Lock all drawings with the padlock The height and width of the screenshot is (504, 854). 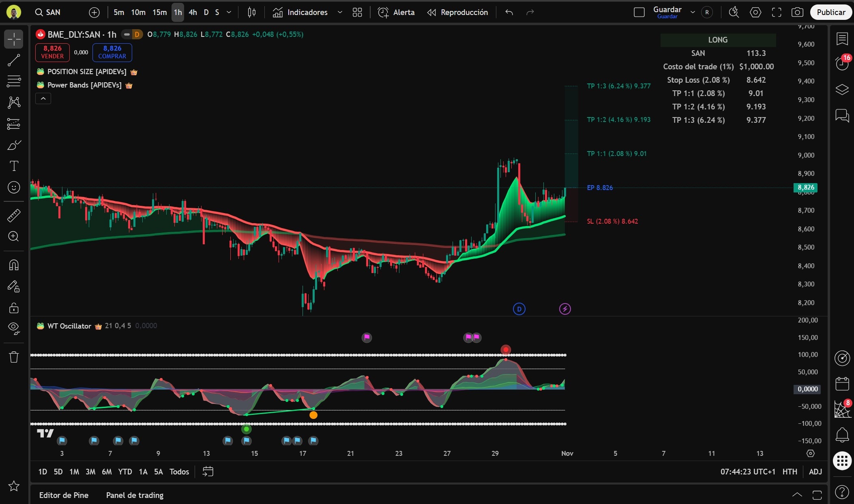14,308
